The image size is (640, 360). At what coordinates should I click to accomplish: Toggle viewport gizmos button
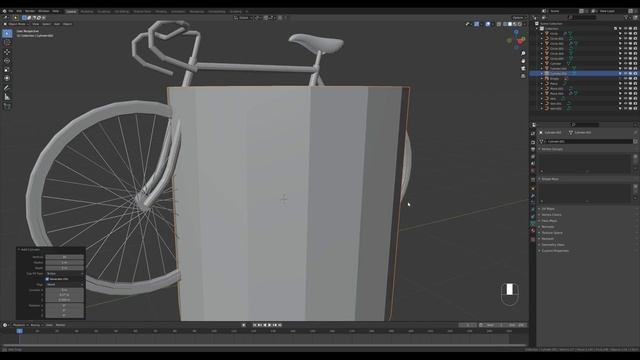pos(477,24)
